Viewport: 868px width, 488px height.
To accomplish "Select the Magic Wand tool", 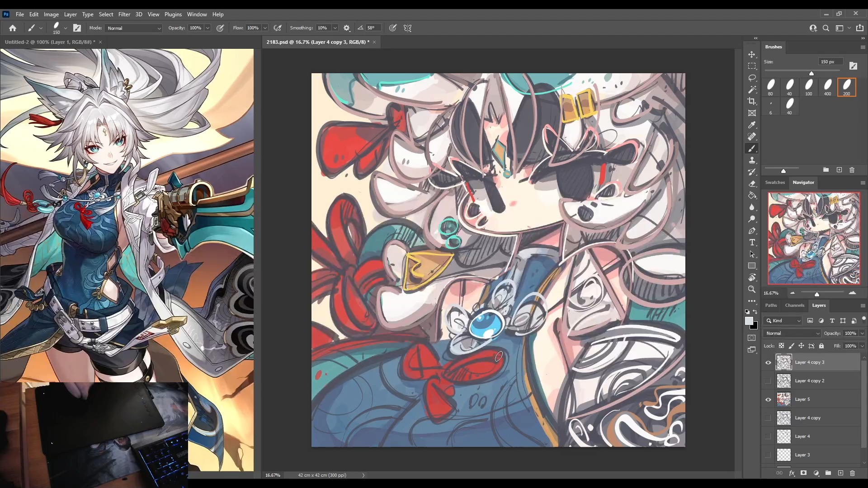I will pyautogui.click(x=752, y=89).
